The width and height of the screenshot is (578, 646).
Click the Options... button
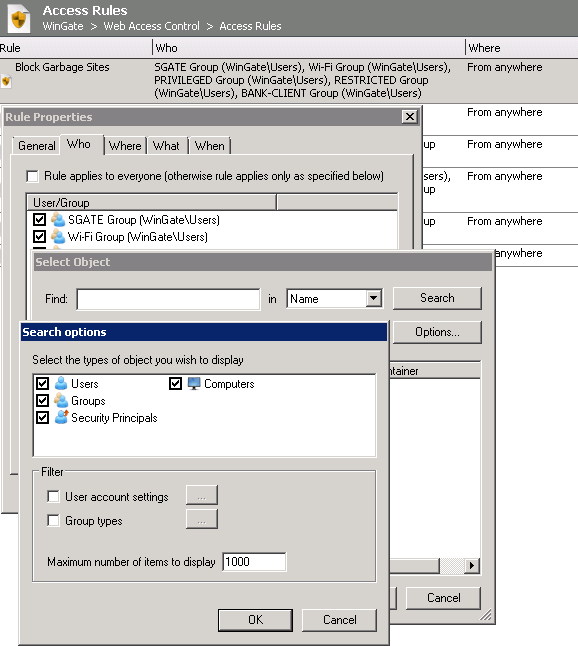[437, 332]
